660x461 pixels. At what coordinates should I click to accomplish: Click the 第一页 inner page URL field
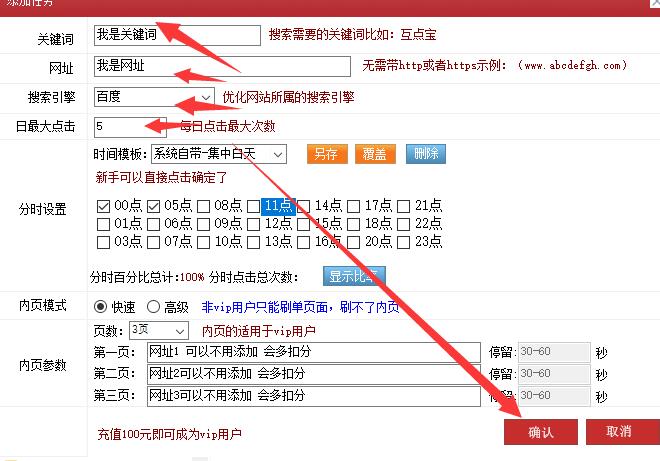pyautogui.click(x=313, y=352)
